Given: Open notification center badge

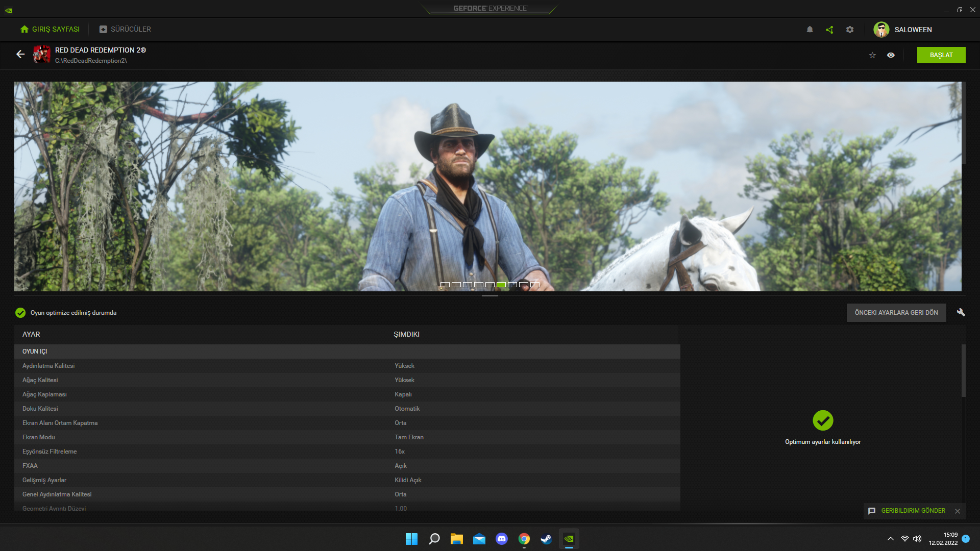Looking at the screenshot, I should point(966,539).
